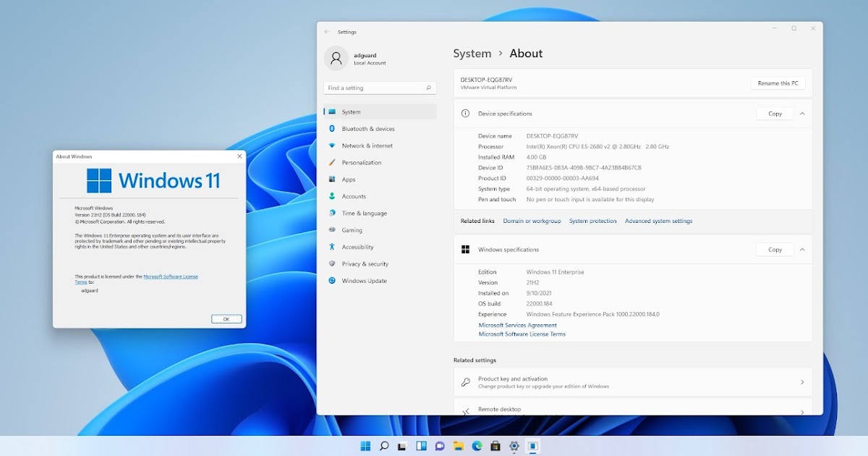The image size is (868, 456).
Task: Open Microsoft Software License Terms in Settings
Action: click(522, 334)
